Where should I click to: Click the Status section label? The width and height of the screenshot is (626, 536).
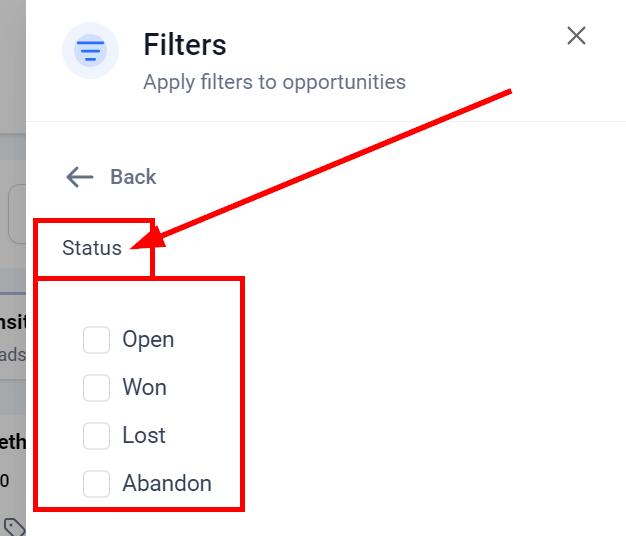92,248
